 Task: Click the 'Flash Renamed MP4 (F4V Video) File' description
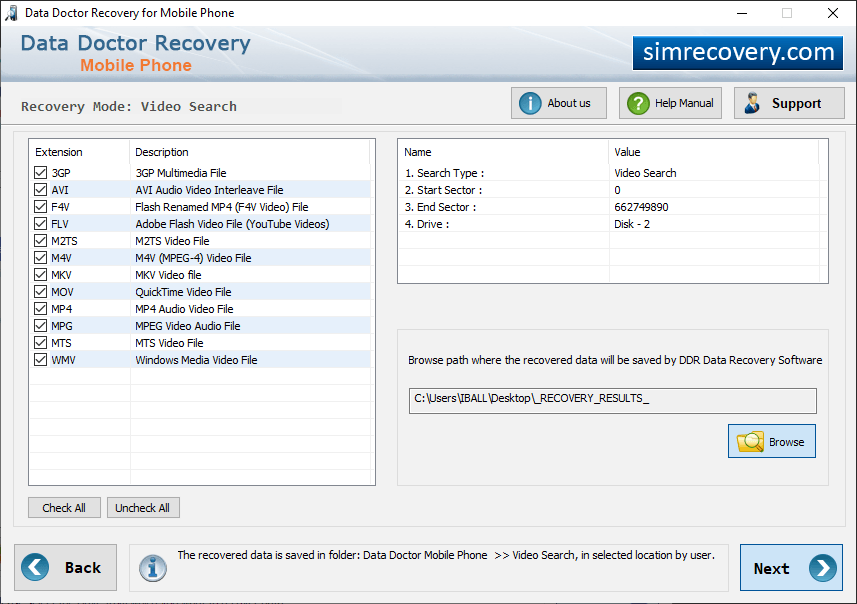221,207
